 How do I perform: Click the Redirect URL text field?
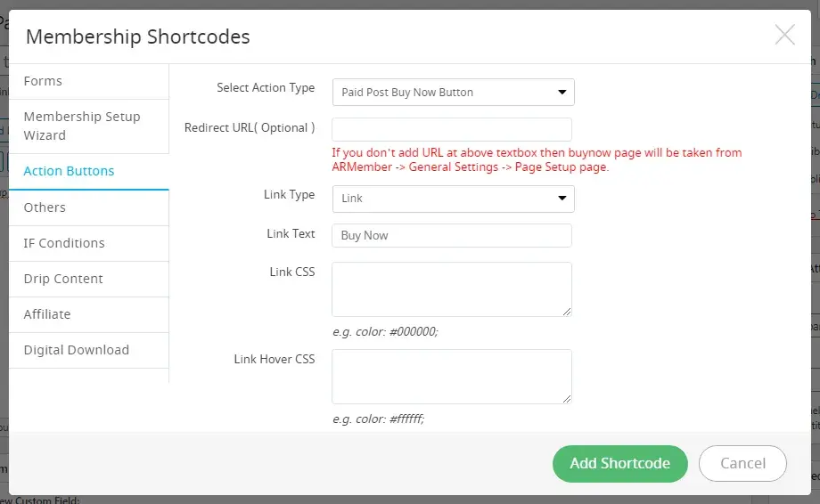[452, 129]
